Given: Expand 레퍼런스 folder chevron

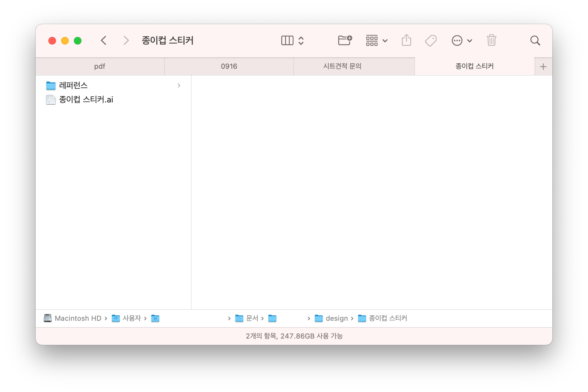Looking at the screenshot, I should 179,85.
